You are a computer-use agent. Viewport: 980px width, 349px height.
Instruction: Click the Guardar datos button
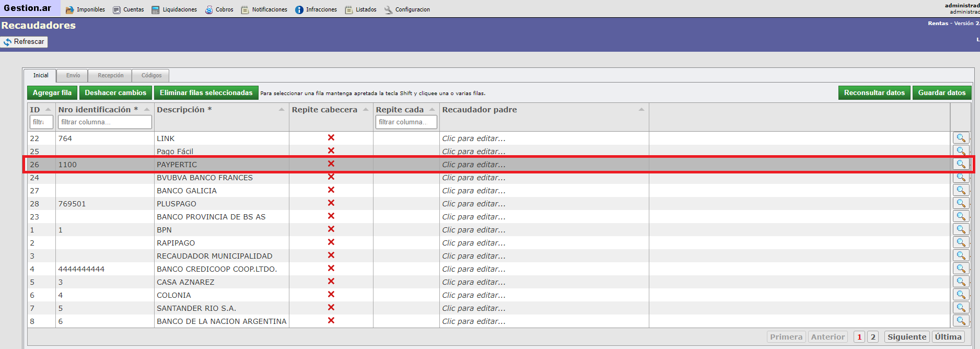point(941,93)
